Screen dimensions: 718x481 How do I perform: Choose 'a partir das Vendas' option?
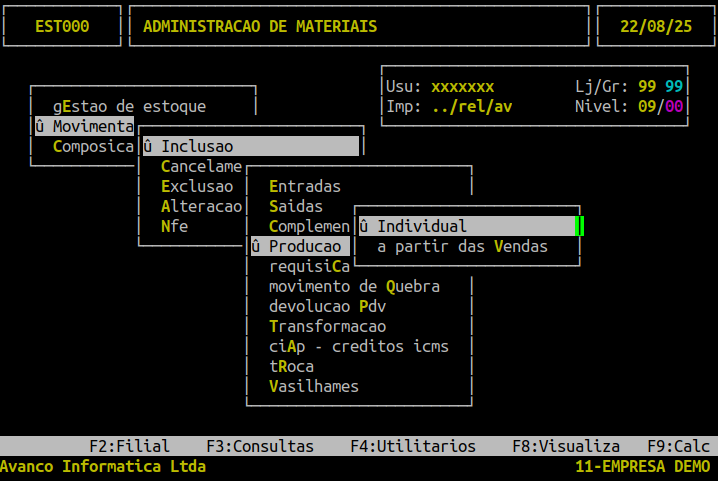462,246
